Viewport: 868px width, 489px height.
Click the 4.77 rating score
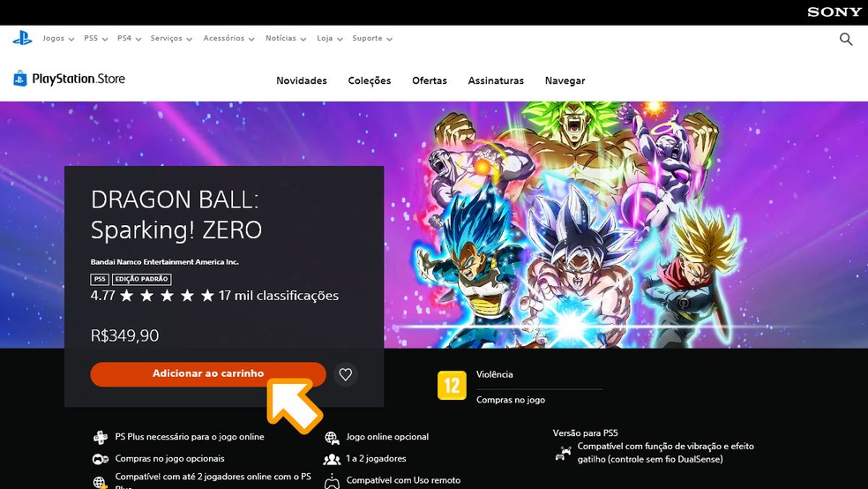[x=102, y=296]
